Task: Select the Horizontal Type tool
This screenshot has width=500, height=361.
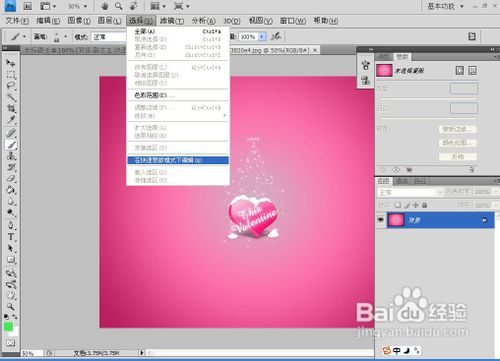Action: coord(11,237)
